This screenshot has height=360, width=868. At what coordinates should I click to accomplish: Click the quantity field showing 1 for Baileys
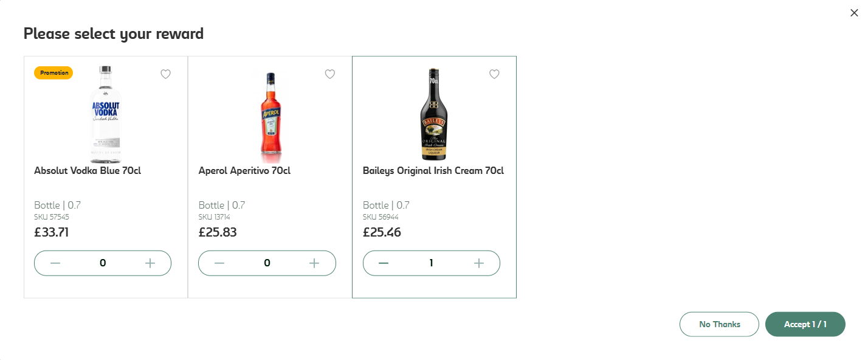(x=431, y=263)
